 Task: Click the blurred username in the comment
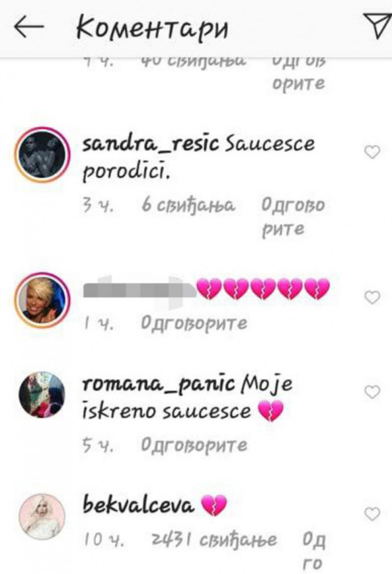pyautogui.click(x=139, y=289)
